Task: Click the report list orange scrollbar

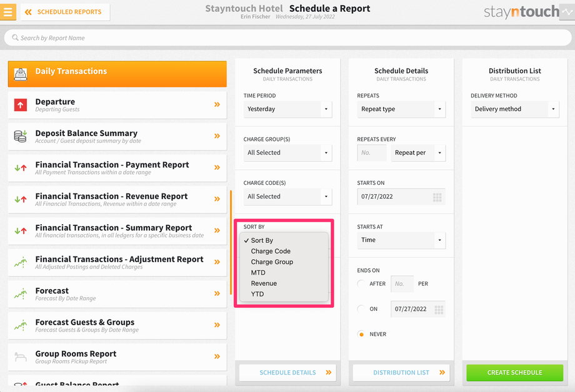Action: 231,243
